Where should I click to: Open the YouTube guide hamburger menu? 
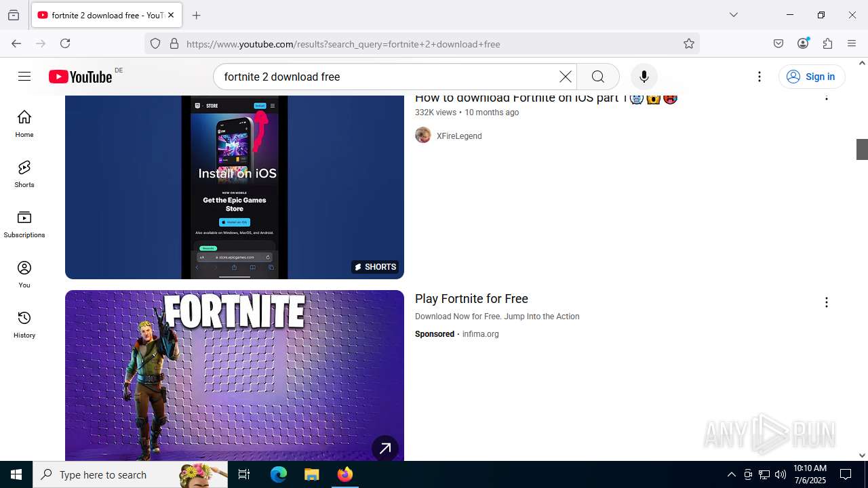(24, 77)
